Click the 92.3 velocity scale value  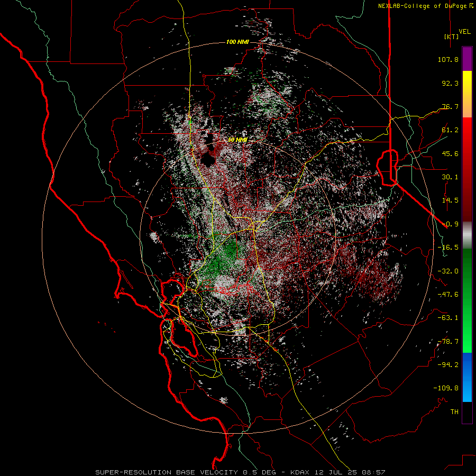pos(450,83)
